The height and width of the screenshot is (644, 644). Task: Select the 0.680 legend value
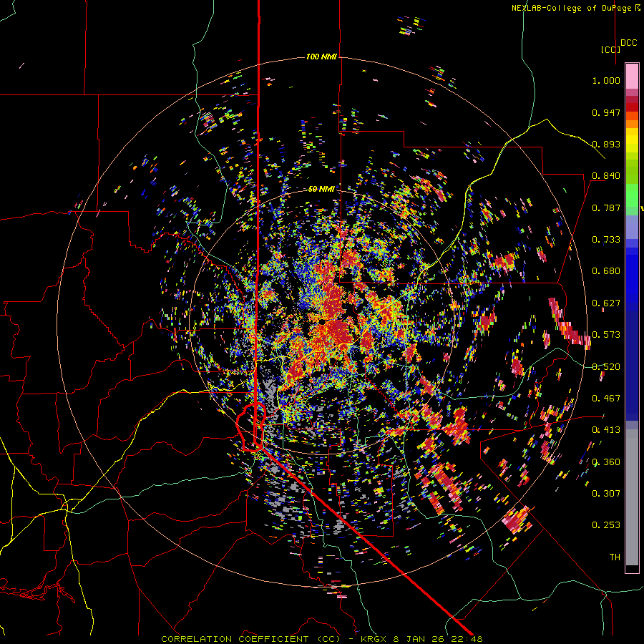(606, 271)
